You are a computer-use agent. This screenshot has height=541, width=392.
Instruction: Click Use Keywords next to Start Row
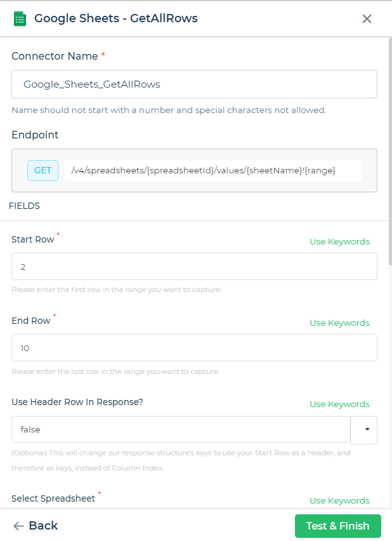coord(339,242)
